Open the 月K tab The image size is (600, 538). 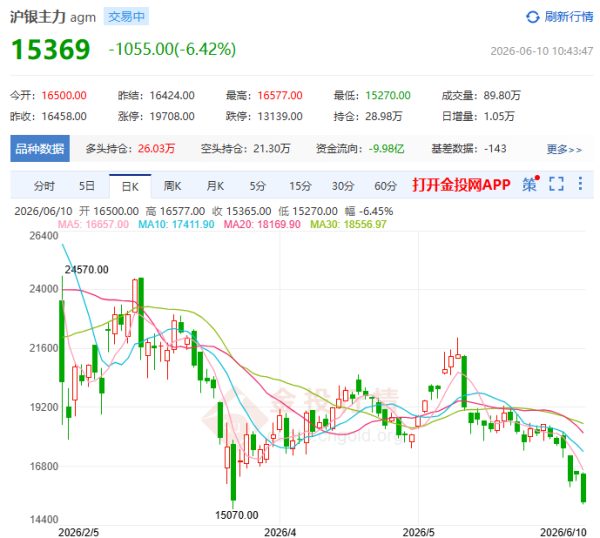click(215, 186)
